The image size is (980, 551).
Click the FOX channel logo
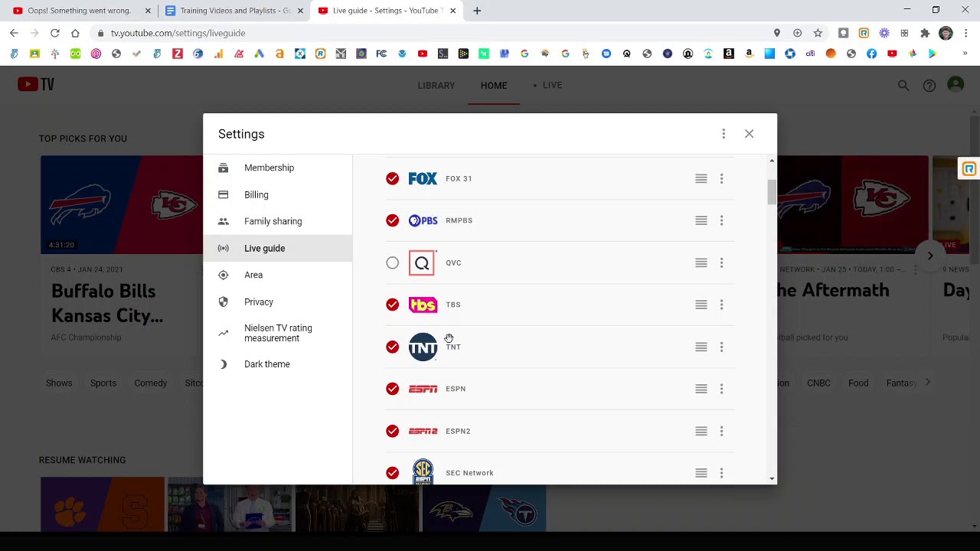[423, 178]
